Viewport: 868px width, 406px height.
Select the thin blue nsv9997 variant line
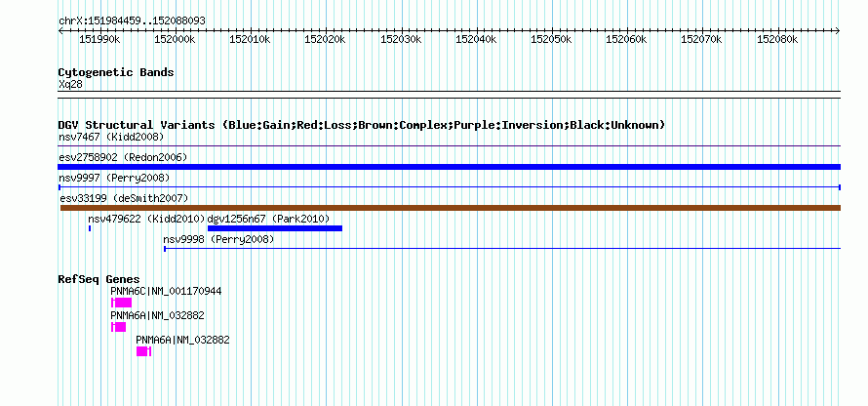pyautogui.click(x=450, y=187)
